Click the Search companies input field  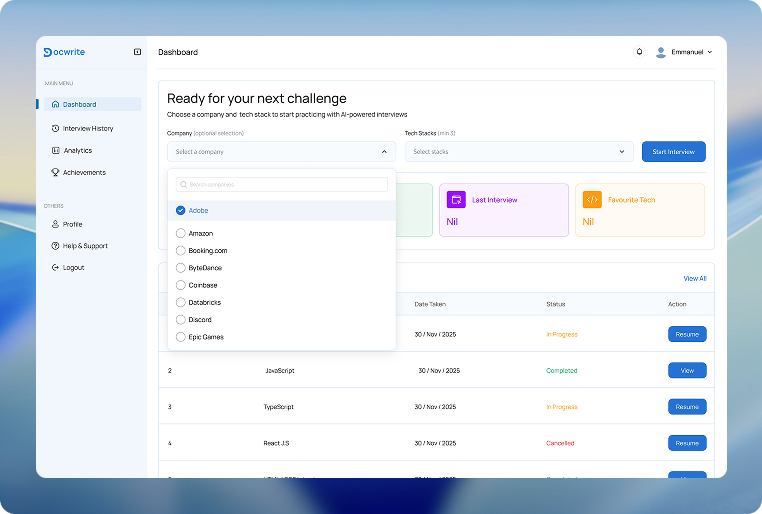coord(282,185)
